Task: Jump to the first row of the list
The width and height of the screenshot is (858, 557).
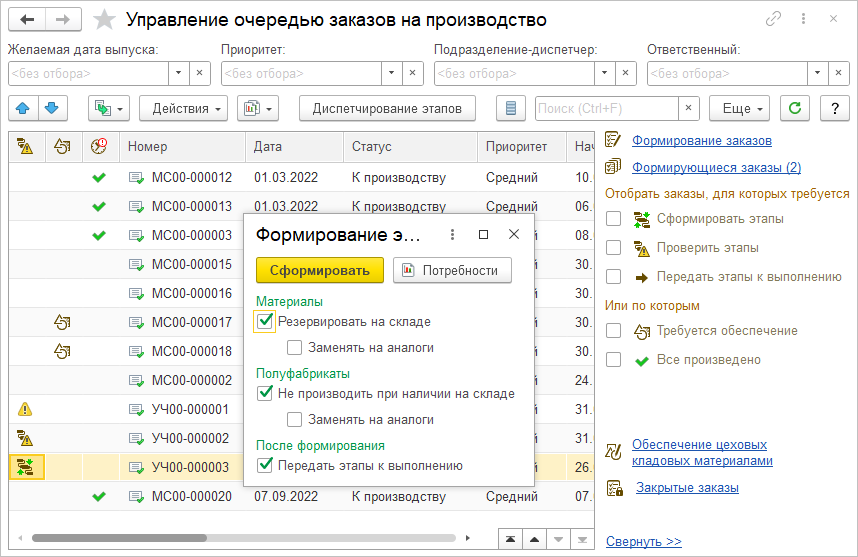Action: click(511, 539)
